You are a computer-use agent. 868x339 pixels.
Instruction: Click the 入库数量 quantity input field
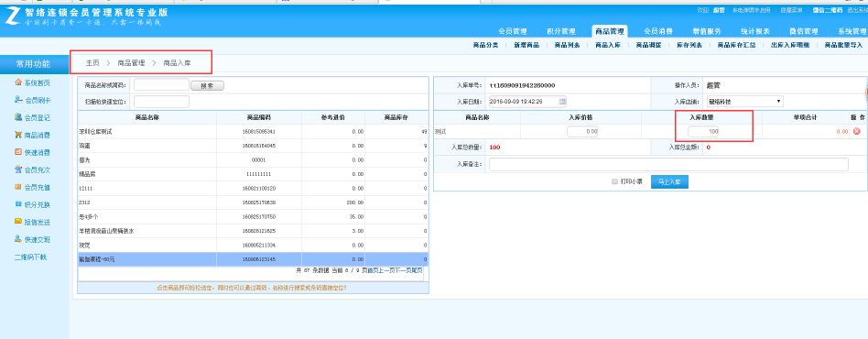pyautogui.click(x=703, y=131)
